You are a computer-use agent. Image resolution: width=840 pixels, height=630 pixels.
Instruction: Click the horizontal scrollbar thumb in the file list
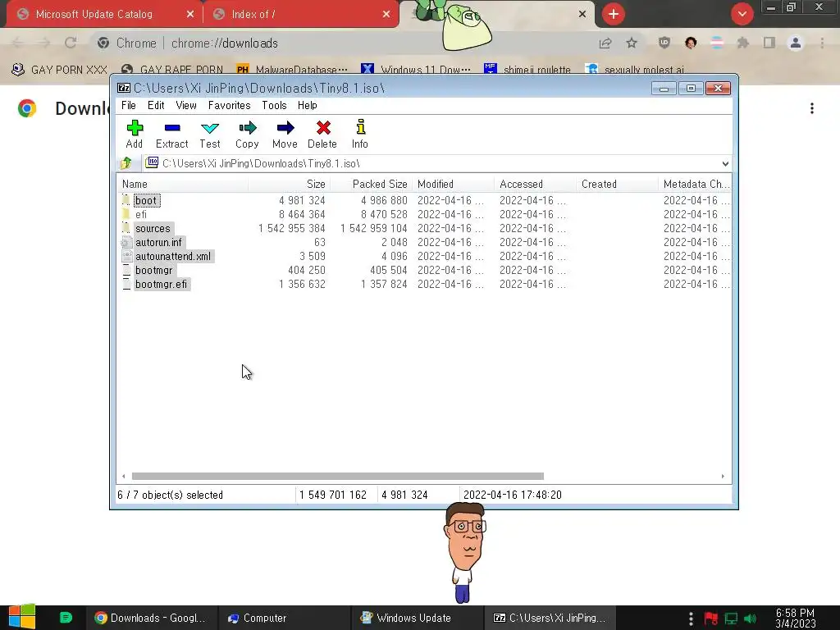337,477
